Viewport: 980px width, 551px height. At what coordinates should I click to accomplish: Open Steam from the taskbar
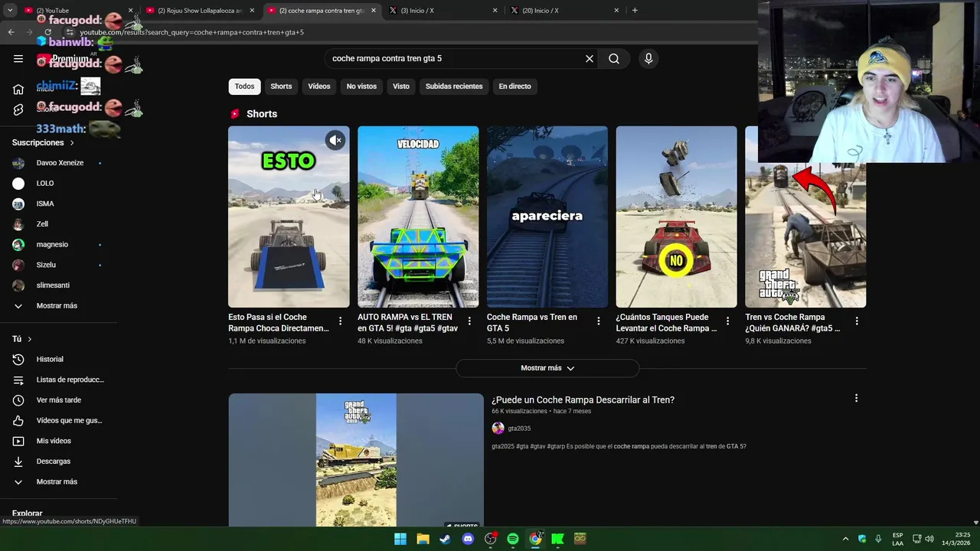pos(446,539)
